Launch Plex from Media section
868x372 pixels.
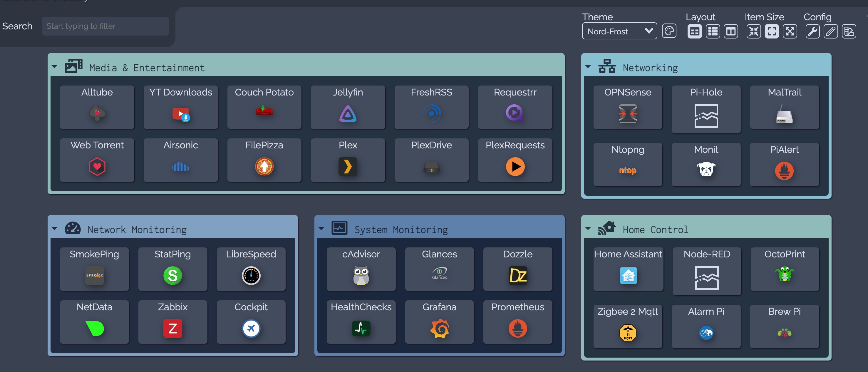pos(347,160)
